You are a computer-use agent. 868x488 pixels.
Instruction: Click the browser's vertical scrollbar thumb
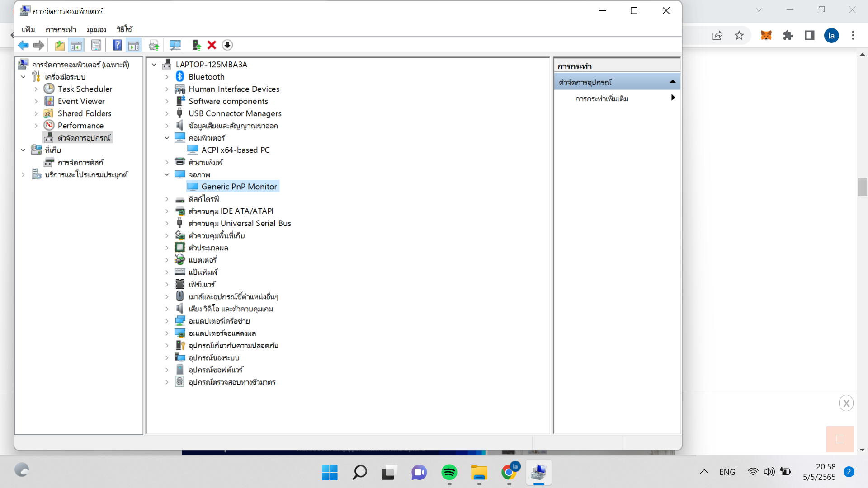pyautogui.click(x=862, y=187)
